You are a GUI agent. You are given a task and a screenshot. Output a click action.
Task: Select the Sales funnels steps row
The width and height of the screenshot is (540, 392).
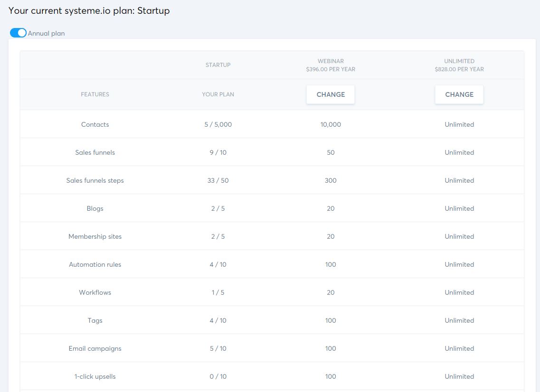[x=95, y=180]
